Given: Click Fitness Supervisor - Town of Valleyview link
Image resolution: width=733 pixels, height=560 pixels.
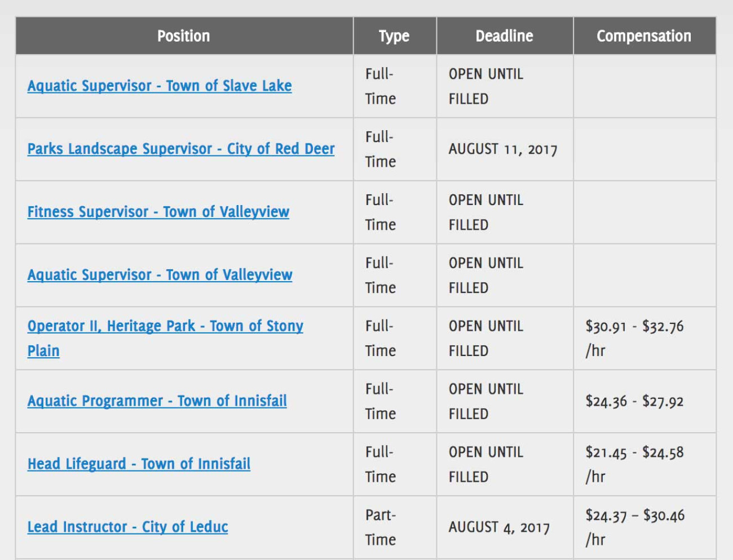Looking at the screenshot, I should click(x=158, y=212).
